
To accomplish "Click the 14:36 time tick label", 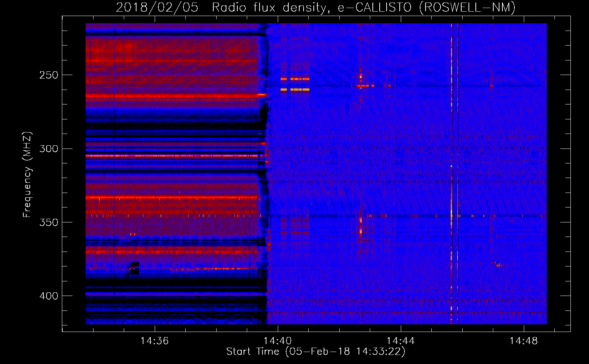I will point(155,341).
